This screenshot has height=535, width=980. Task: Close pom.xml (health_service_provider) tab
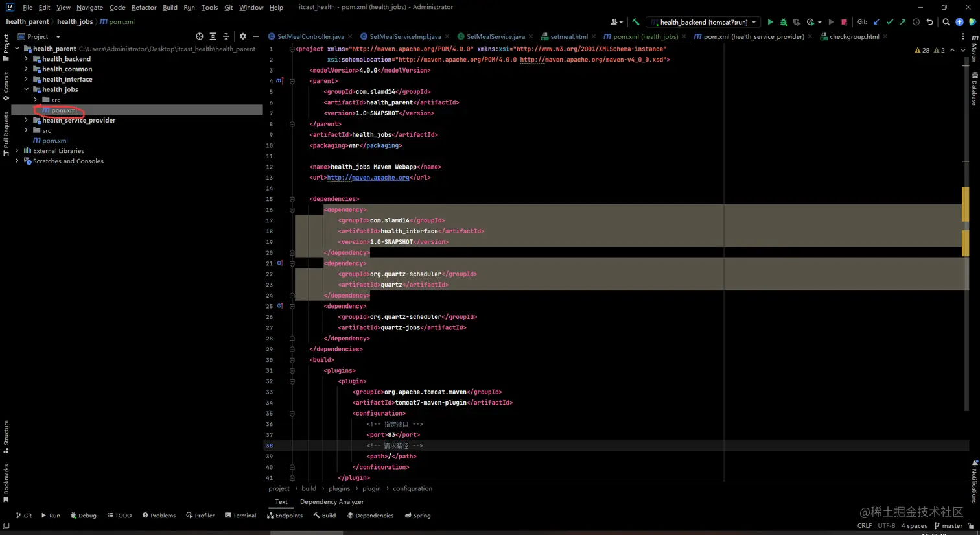point(810,36)
